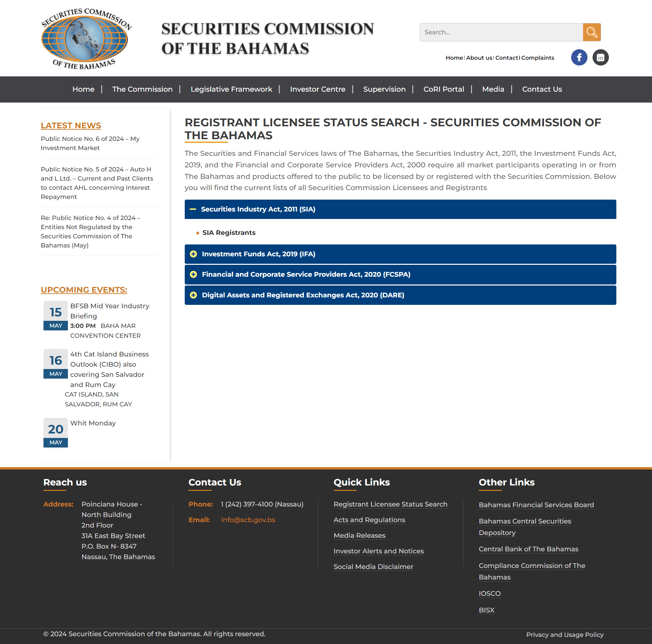The height and width of the screenshot is (644, 652).
Task: Open Contact Us in navigation bar
Action: click(542, 89)
